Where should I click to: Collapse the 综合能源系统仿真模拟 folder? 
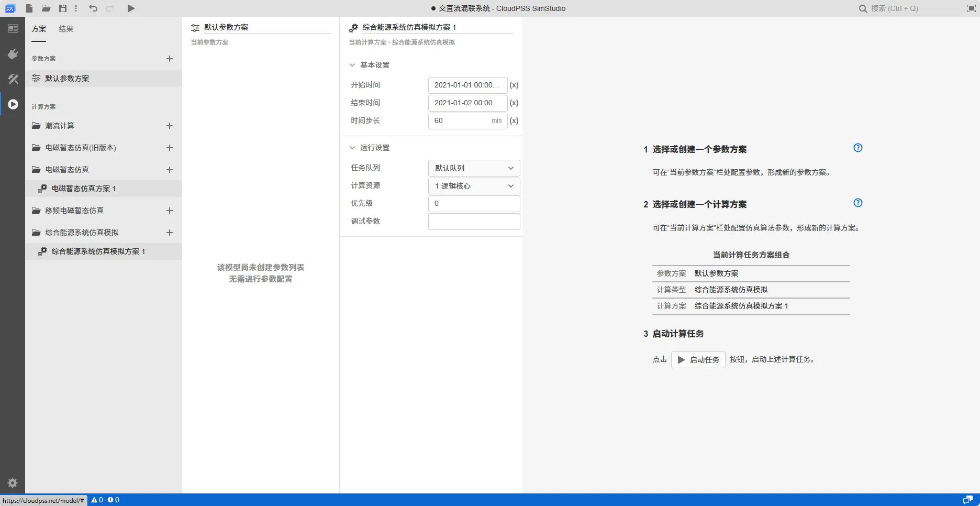36,233
